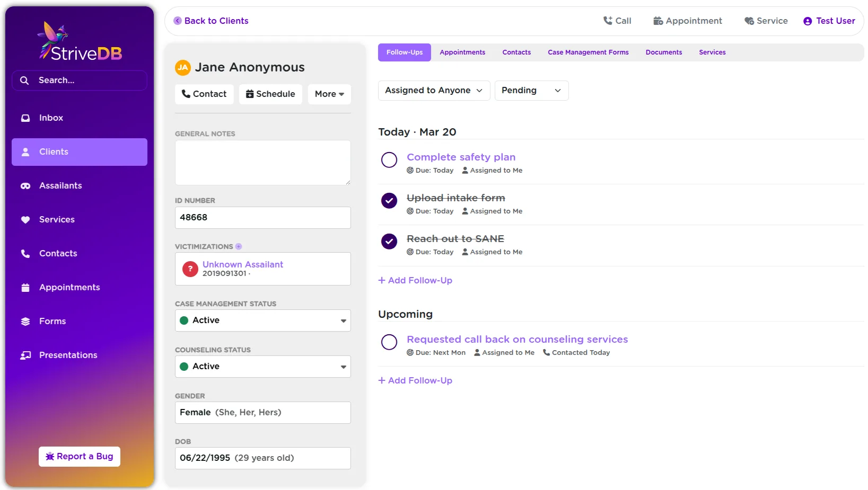Screen dimensions: 868x490
Task: Open the Case Management Status dropdown
Action: 262,320
